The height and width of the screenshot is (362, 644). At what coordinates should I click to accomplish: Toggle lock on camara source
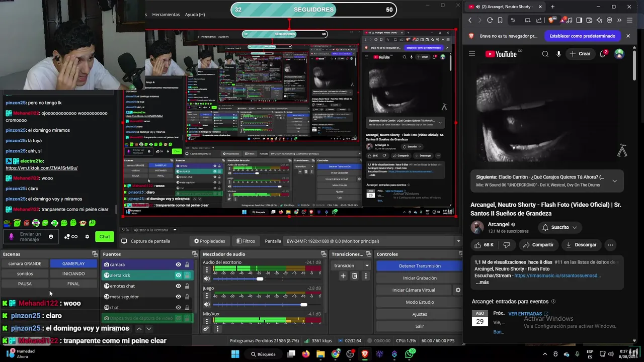click(187, 264)
